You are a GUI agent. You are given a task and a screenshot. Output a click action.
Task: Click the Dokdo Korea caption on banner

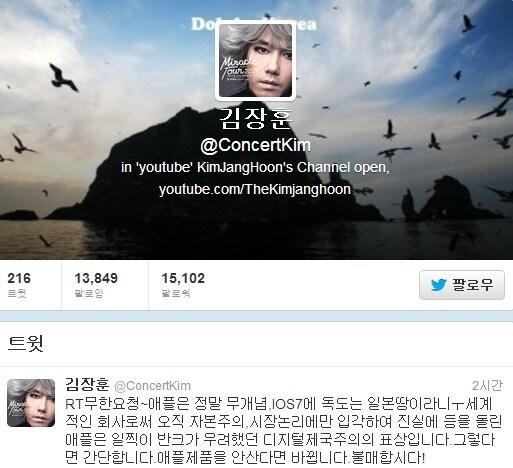click(254, 24)
